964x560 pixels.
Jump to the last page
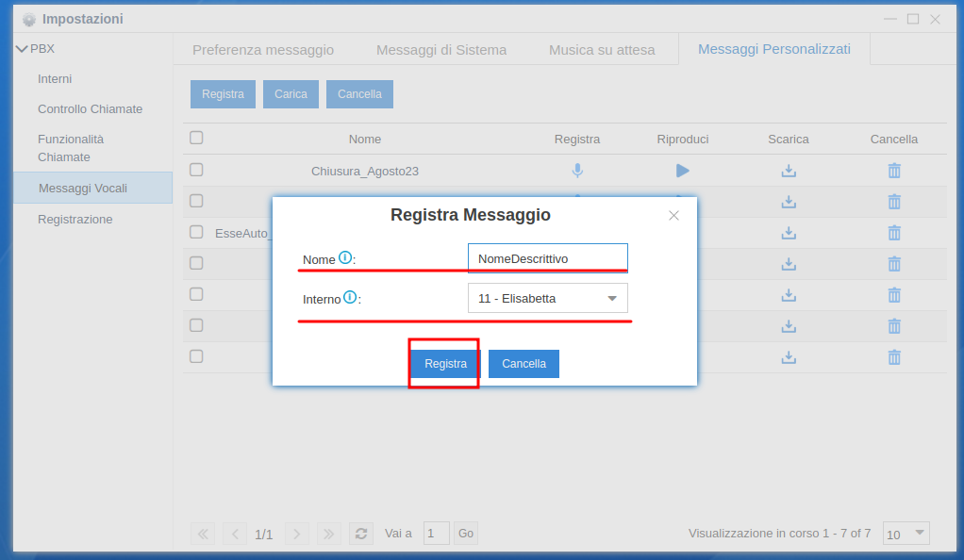329,534
